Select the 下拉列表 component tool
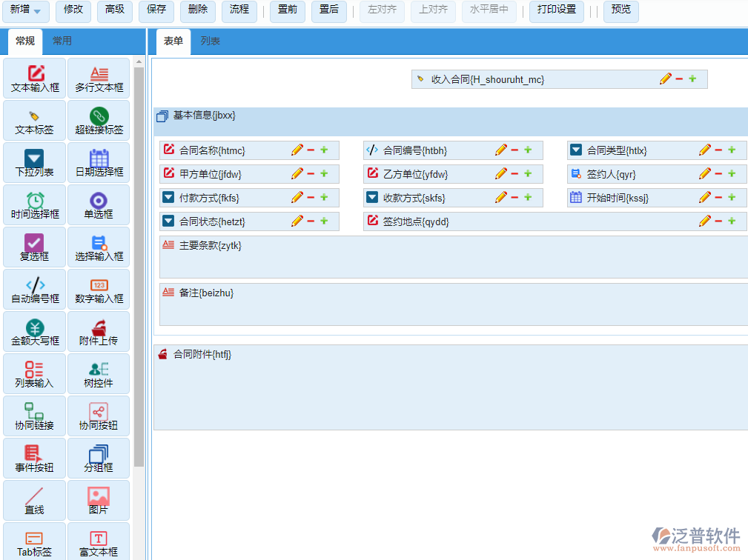 (x=34, y=163)
